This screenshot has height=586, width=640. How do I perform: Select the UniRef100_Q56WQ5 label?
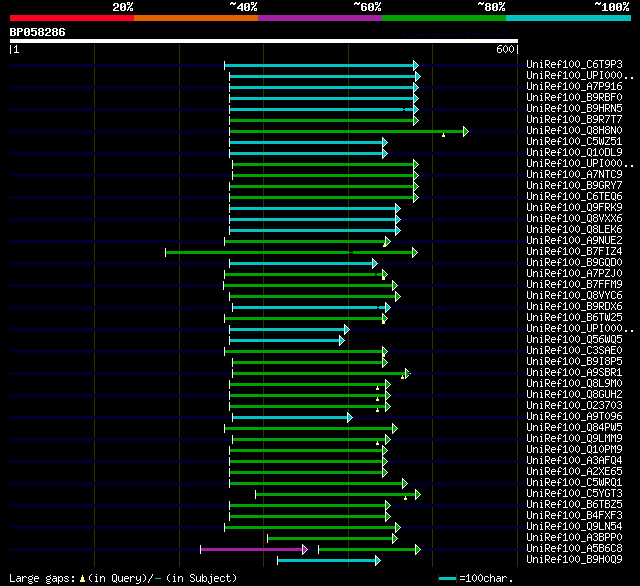pyautogui.click(x=574, y=340)
